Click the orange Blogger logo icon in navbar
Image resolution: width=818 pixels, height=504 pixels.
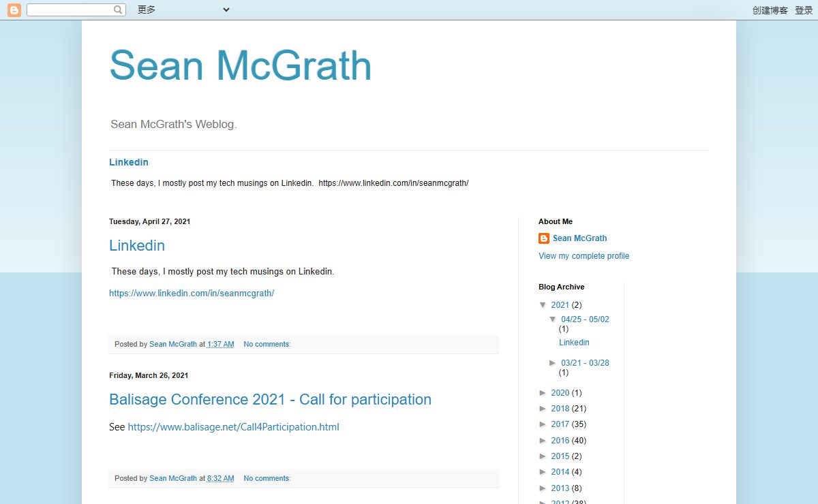pos(14,10)
